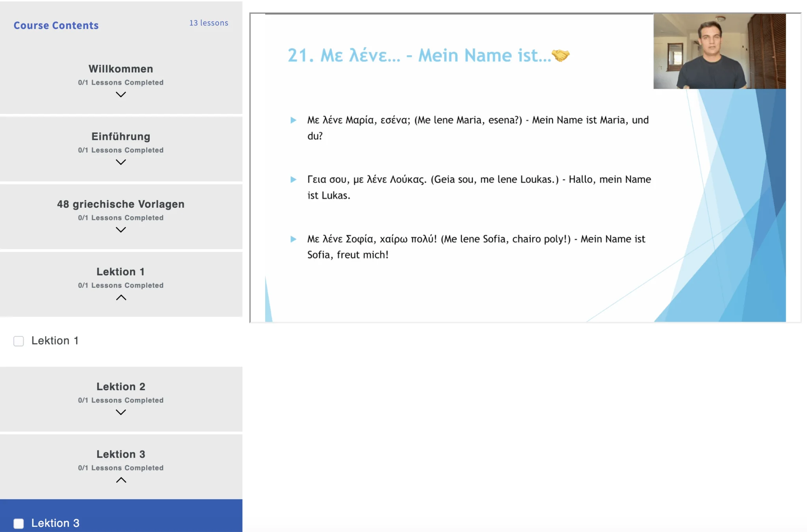Click the 13 lessons count label
Viewport: 807px width, 532px height.
pyautogui.click(x=208, y=23)
